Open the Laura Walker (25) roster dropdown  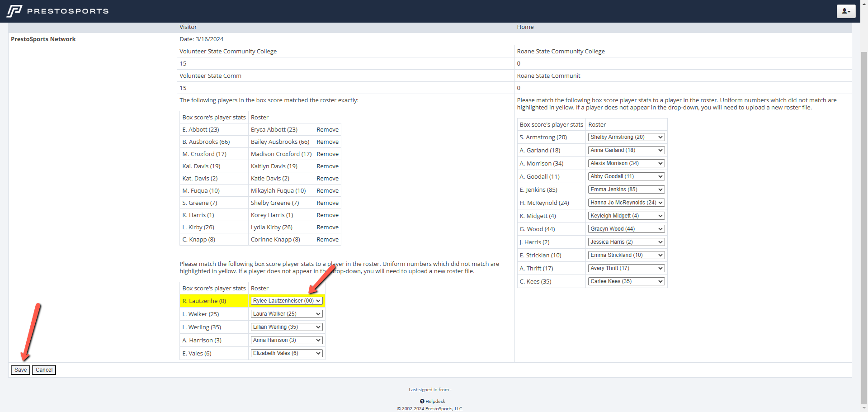(287, 314)
